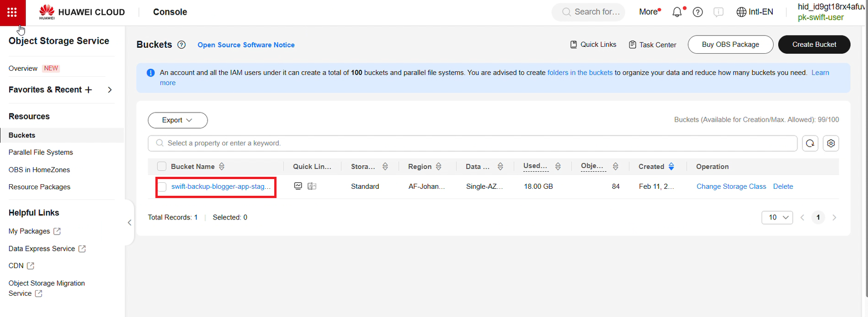Go to the next page arrow
868x317 pixels.
pyautogui.click(x=834, y=218)
